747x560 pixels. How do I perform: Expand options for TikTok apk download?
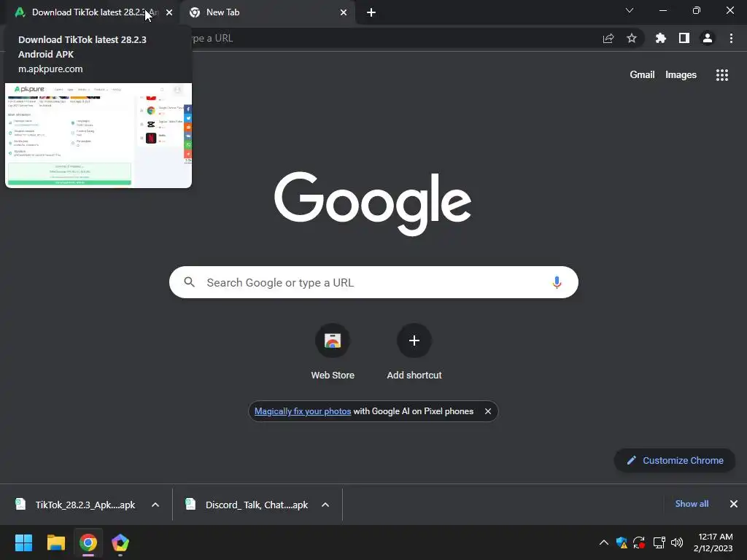(155, 505)
